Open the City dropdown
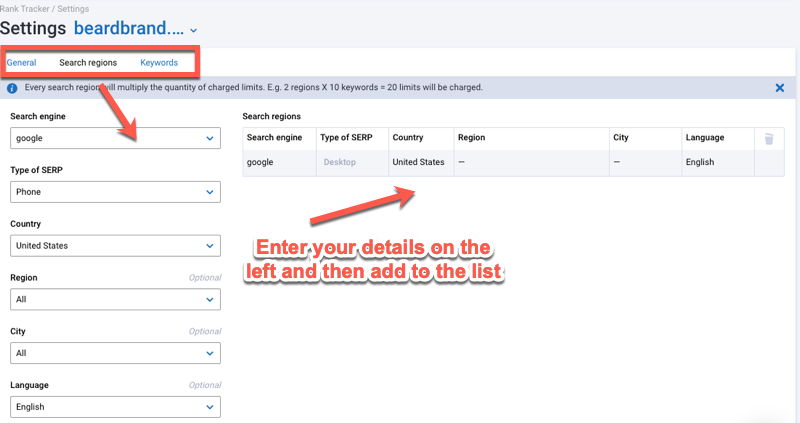Screen dimensions: 800x423 pos(114,353)
